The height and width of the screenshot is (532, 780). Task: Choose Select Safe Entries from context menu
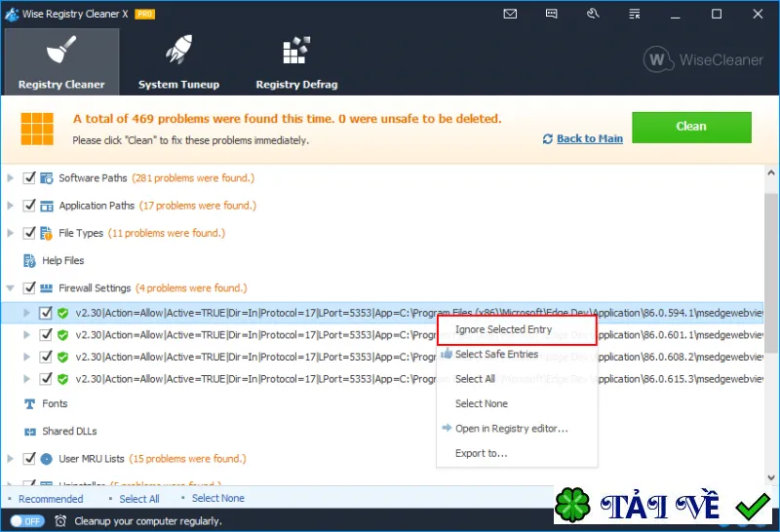tap(517, 354)
